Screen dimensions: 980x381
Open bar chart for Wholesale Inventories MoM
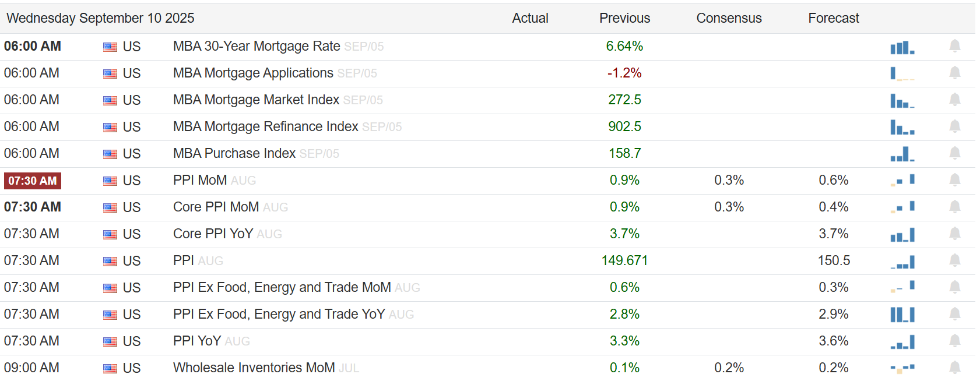tap(902, 368)
